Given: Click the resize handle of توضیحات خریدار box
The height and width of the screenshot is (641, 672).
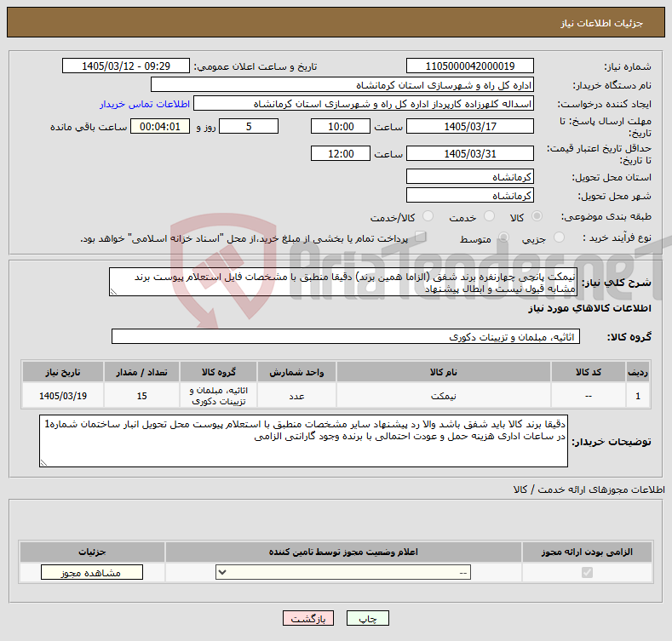Looking at the screenshot, I should [x=43, y=463].
